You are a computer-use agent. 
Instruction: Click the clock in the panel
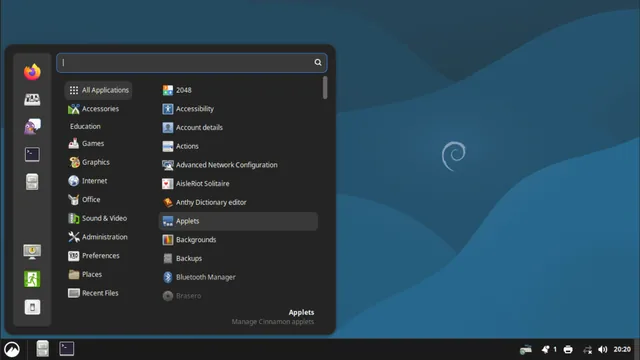[x=622, y=349]
